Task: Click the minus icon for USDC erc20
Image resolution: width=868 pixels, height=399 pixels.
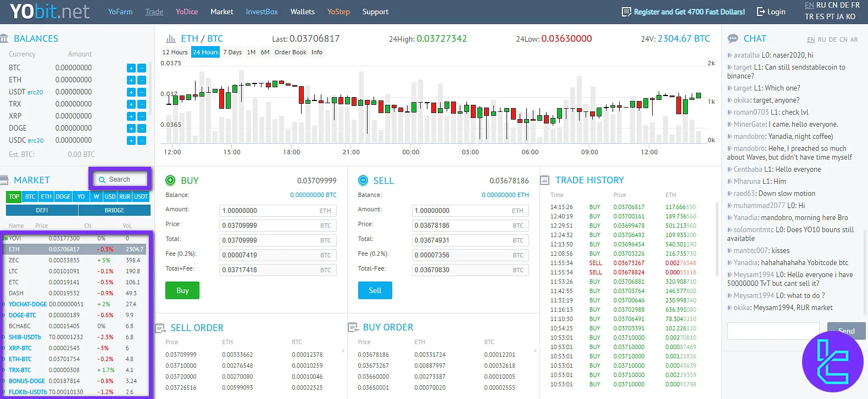Action: (142, 141)
